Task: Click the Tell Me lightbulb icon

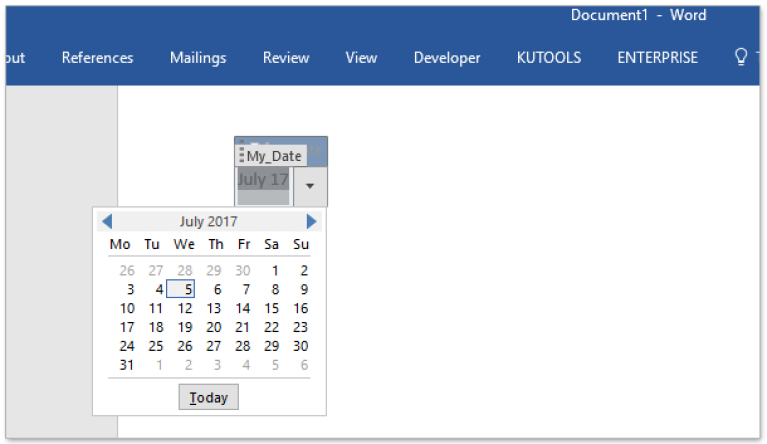Action: (741, 57)
